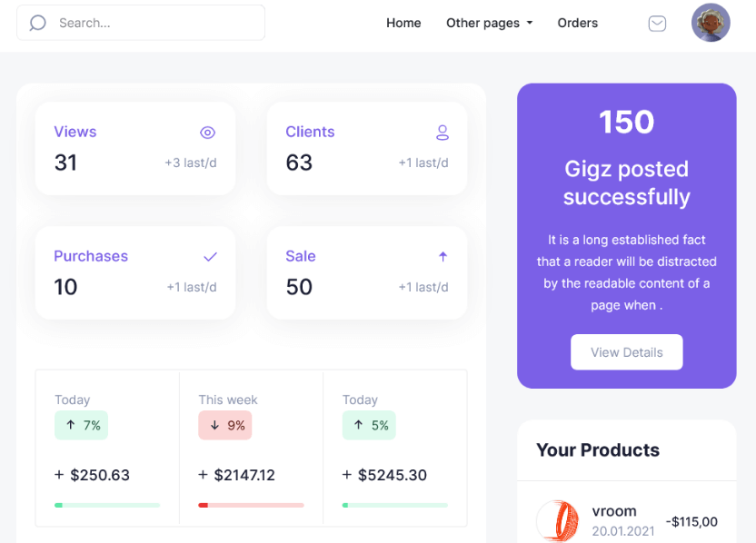The image size is (756, 543).
Task: Open the vroom product entry
Action: pyautogui.click(x=627, y=521)
